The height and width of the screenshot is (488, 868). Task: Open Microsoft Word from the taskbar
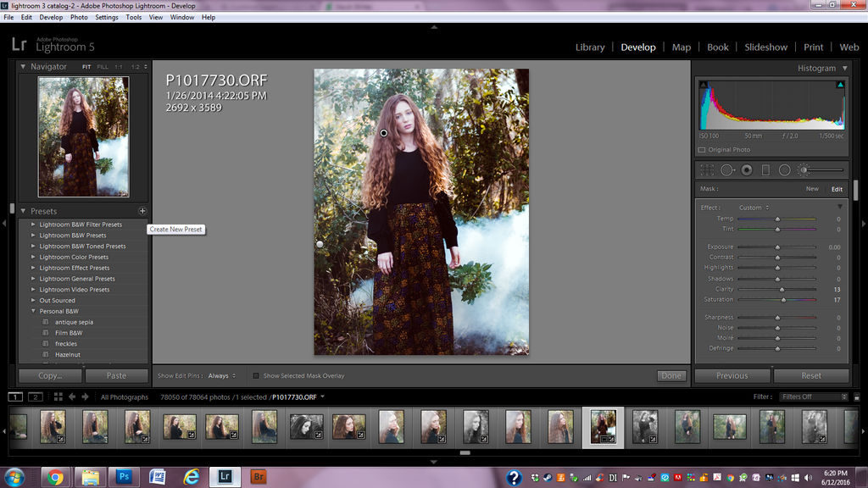[157, 477]
